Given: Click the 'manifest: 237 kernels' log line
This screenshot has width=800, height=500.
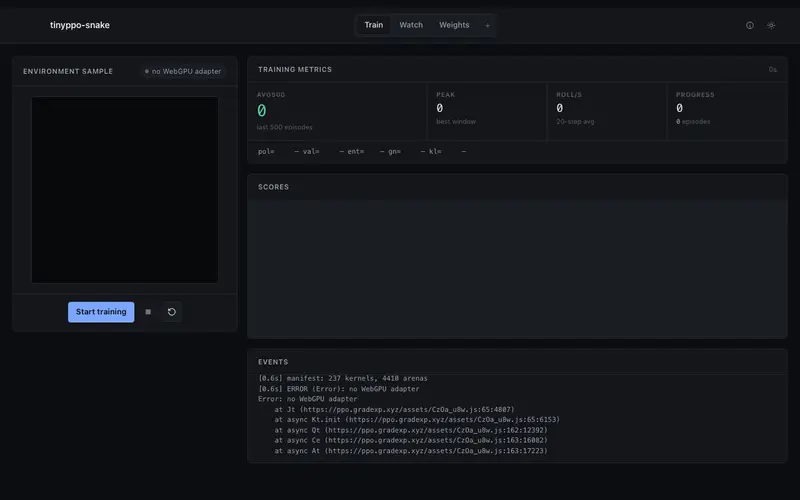Looking at the screenshot, I should (x=343, y=379).
